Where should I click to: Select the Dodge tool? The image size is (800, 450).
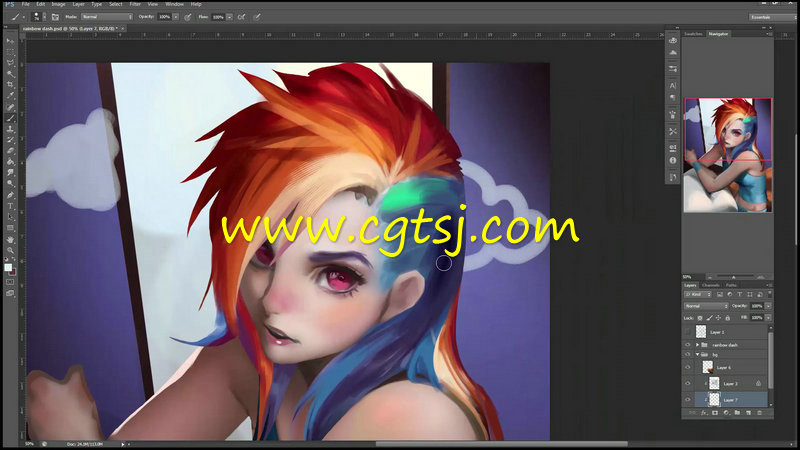point(10,184)
